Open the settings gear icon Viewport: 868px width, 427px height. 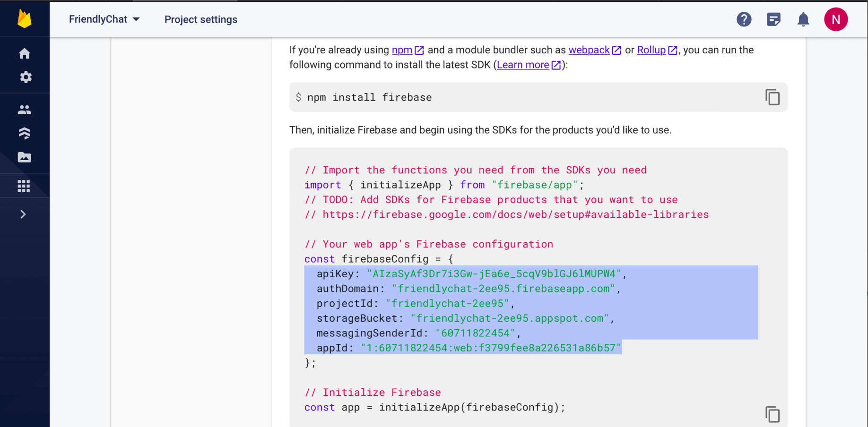[26, 77]
